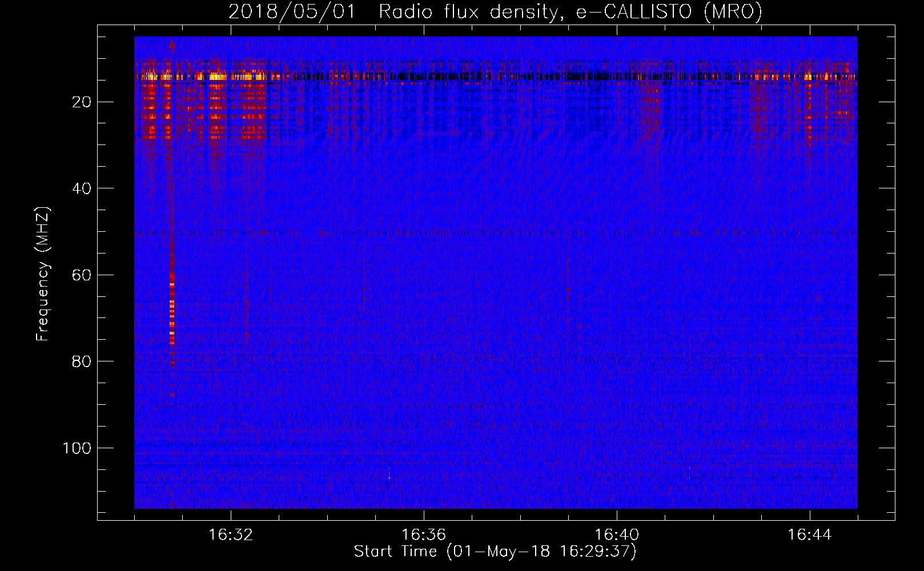The image size is (924, 571).
Task: Click the plot title 'Radio flux density, e-CALLISTO (MRO)'
Action: (571, 11)
